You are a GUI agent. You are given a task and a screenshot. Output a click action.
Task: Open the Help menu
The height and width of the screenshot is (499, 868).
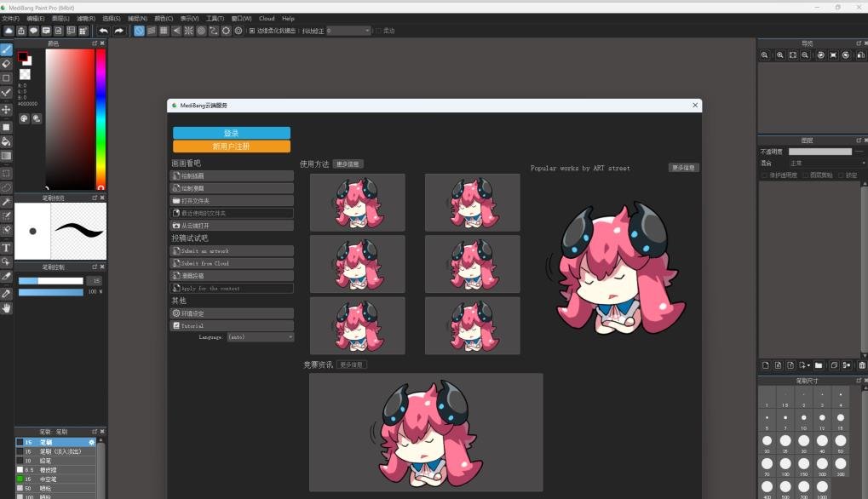pos(288,18)
